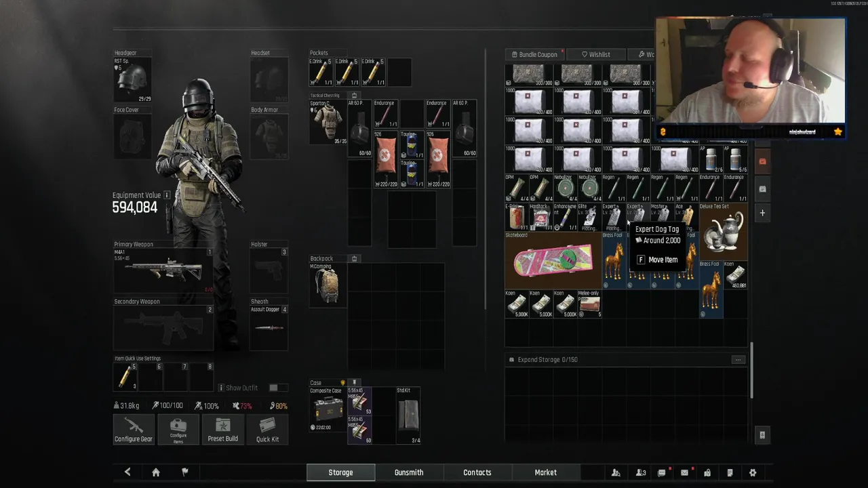Click the Configure Items button
Screen dimensions: 868x488
(x=178, y=430)
